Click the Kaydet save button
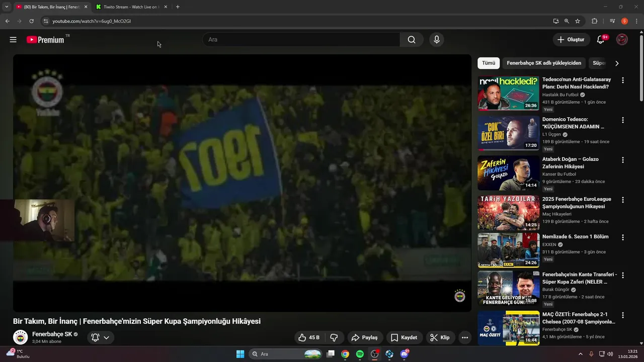The image size is (644, 362). (x=404, y=337)
